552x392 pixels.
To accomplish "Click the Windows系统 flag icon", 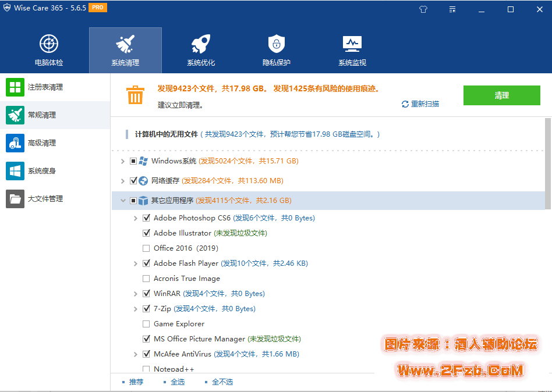I will [143, 161].
